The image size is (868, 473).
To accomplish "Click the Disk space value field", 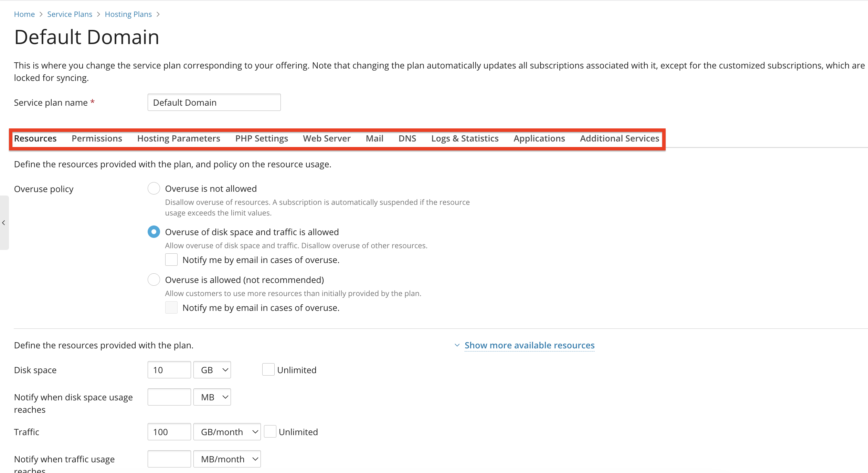I will tap(169, 370).
